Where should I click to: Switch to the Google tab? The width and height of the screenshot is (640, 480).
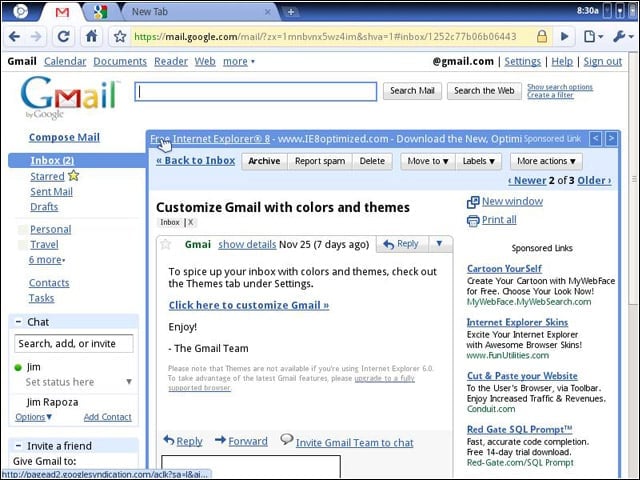[100, 12]
